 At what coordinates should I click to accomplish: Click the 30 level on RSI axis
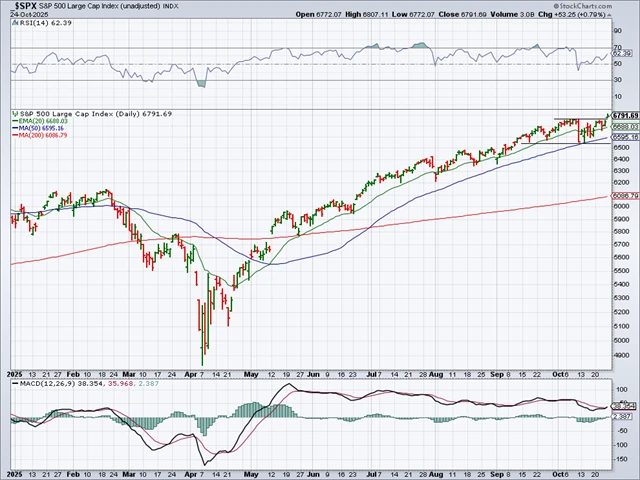point(618,80)
